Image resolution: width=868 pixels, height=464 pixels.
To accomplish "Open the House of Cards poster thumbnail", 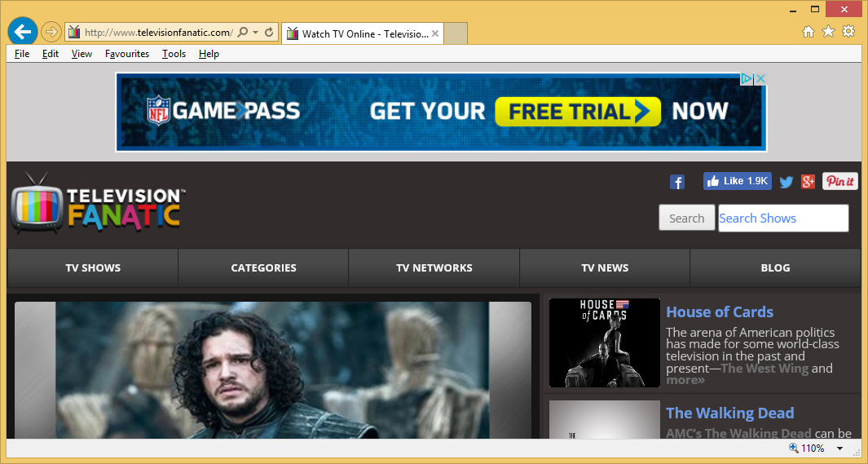I will [605, 342].
